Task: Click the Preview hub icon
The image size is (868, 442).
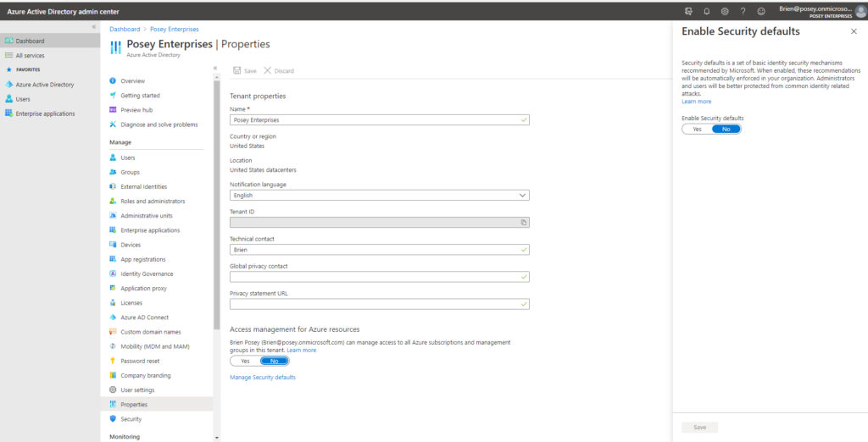Action: point(113,109)
